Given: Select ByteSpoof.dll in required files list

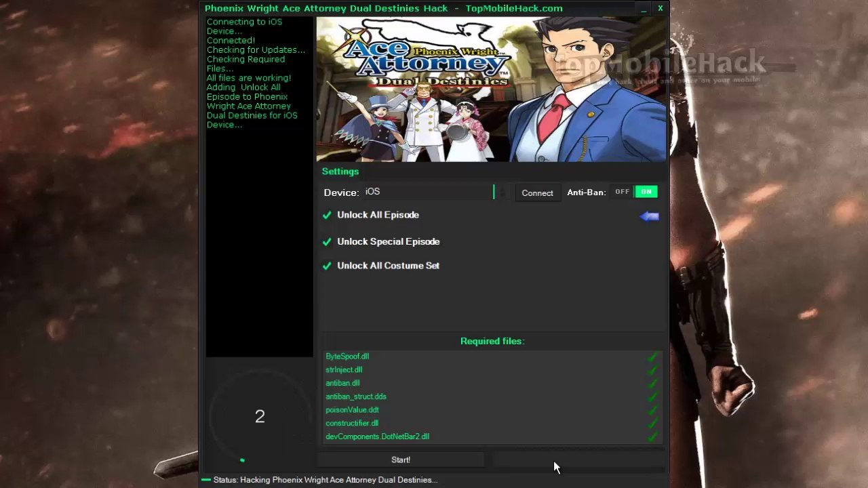Looking at the screenshot, I should pyautogui.click(x=347, y=357).
